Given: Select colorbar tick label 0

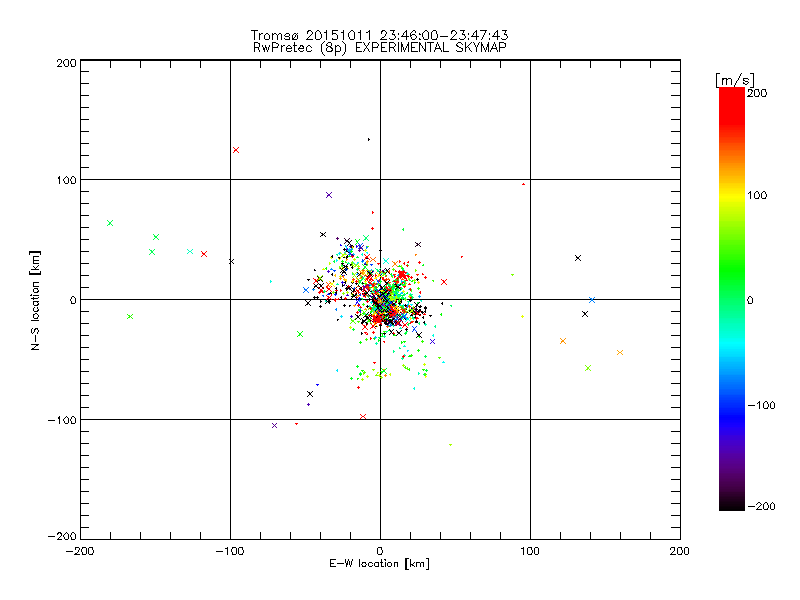Looking at the screenshot, I should [x=750, y=301].
